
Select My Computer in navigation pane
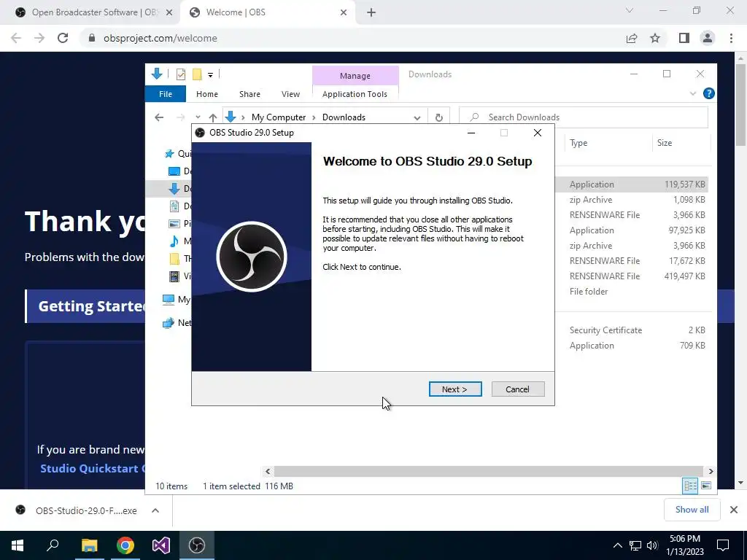[x=176, y=300]
